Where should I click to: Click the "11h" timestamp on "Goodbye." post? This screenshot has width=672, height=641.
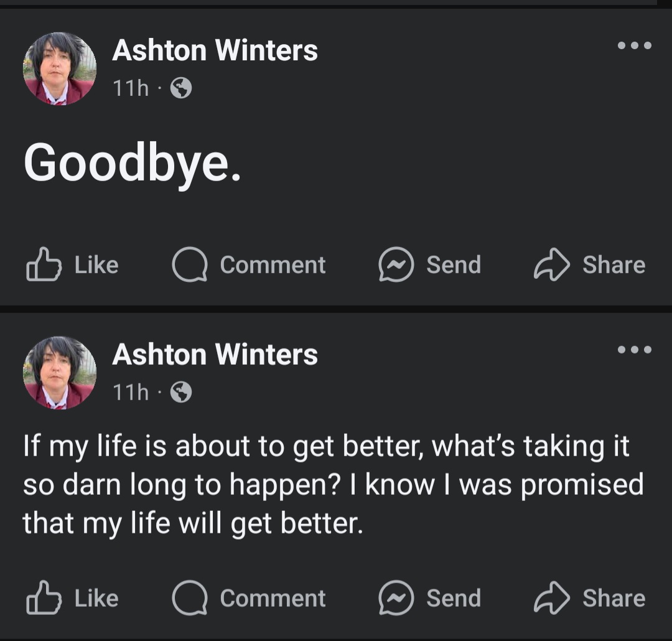click(131, 89)
